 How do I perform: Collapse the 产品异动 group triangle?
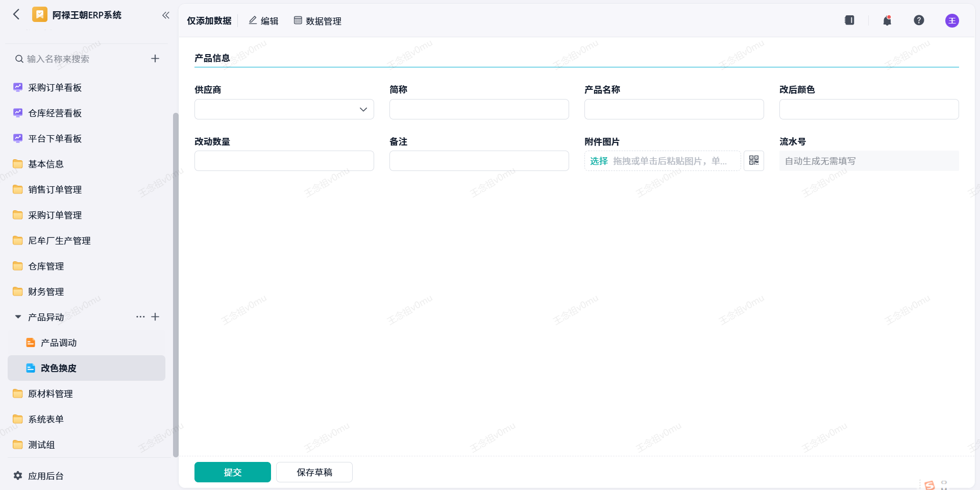18,317
